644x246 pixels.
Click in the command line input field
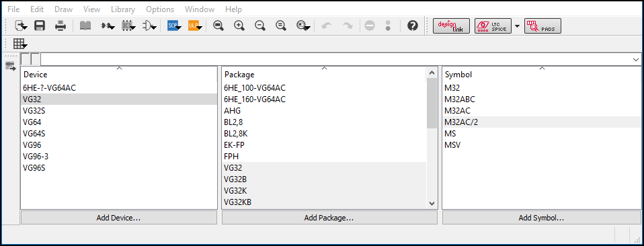point(336,60)
